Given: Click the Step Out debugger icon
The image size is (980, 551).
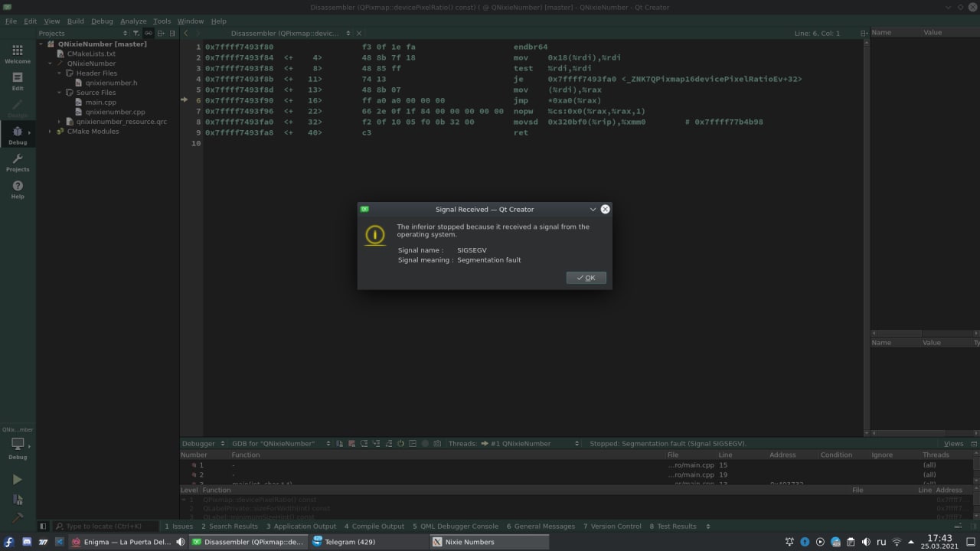Looking at the screenshot, I should [x=389, y=443].
